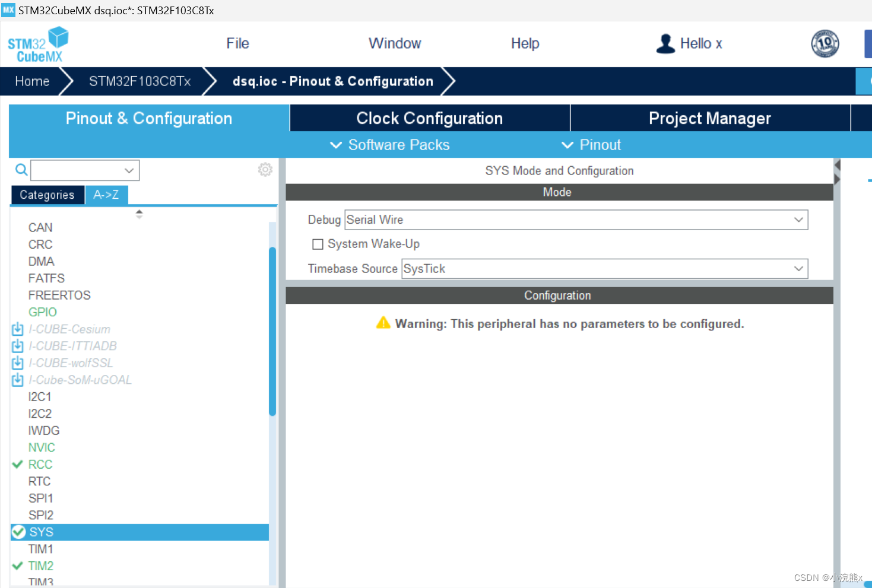Viewport: 872px width, 588px height.
Task: Click the Hello x account link
Action: pyautogui.click(x=701, y=43)
